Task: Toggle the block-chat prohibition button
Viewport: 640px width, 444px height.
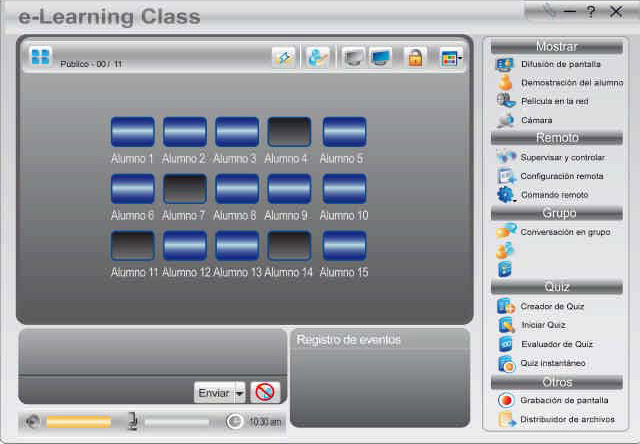Action: coord(265,392)
